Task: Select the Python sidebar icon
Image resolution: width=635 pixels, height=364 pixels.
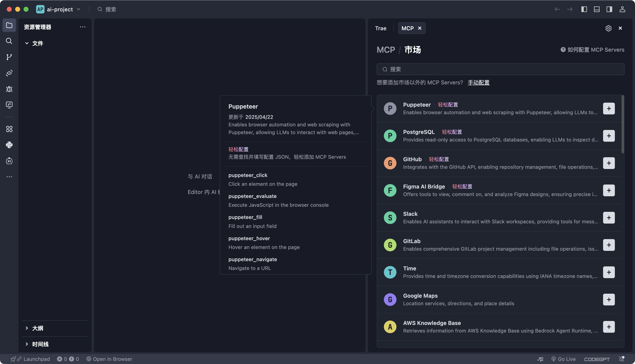Action: click(9, 145)
